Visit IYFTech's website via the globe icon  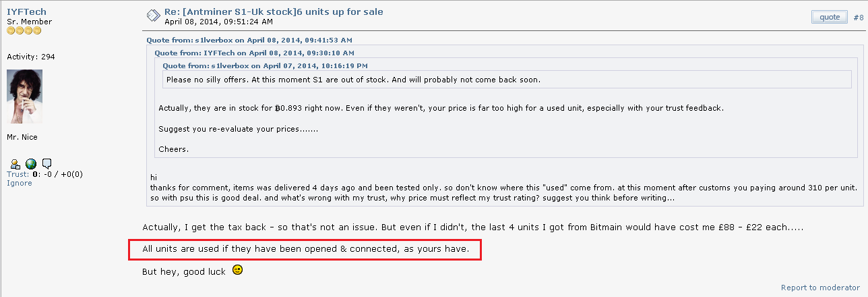[x=31, y=163]
